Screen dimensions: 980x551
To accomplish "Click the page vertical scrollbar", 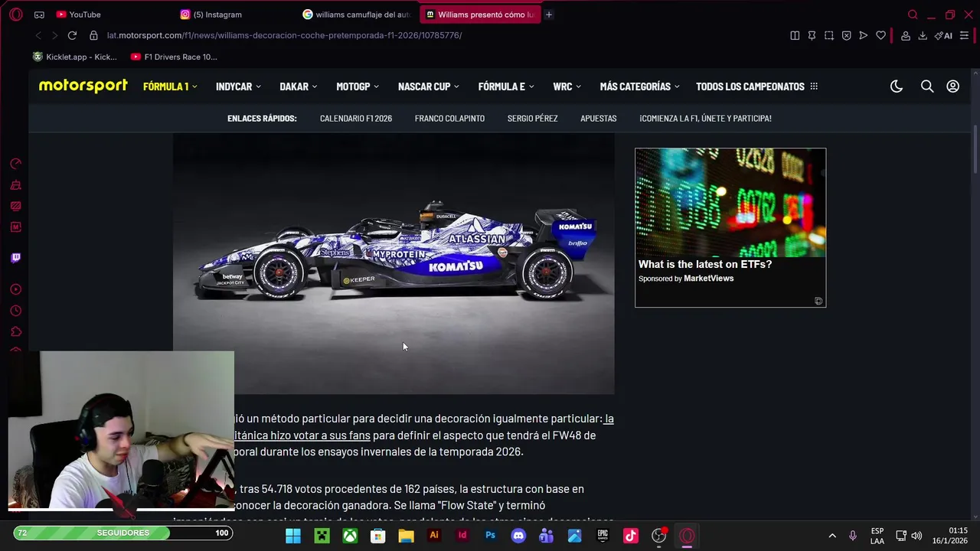I will 975,149.
